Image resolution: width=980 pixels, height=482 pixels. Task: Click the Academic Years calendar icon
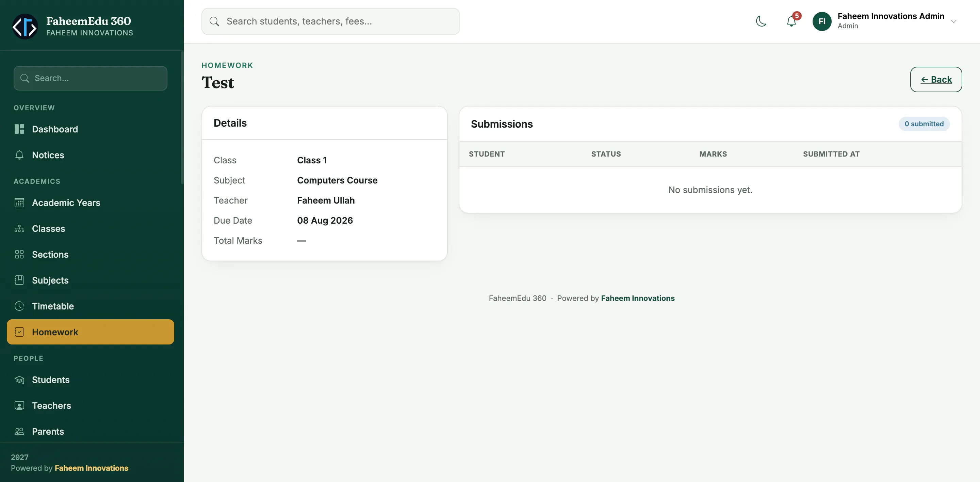point(19,203)
